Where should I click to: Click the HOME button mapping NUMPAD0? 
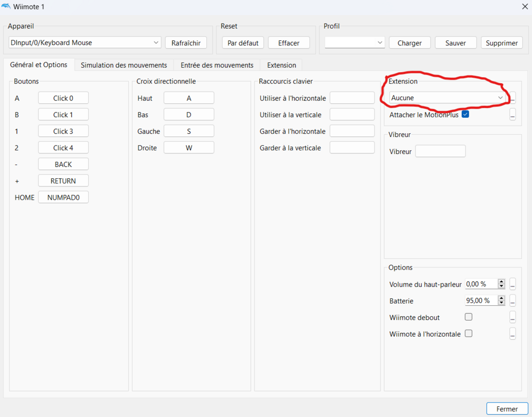[x=63, y=198]
